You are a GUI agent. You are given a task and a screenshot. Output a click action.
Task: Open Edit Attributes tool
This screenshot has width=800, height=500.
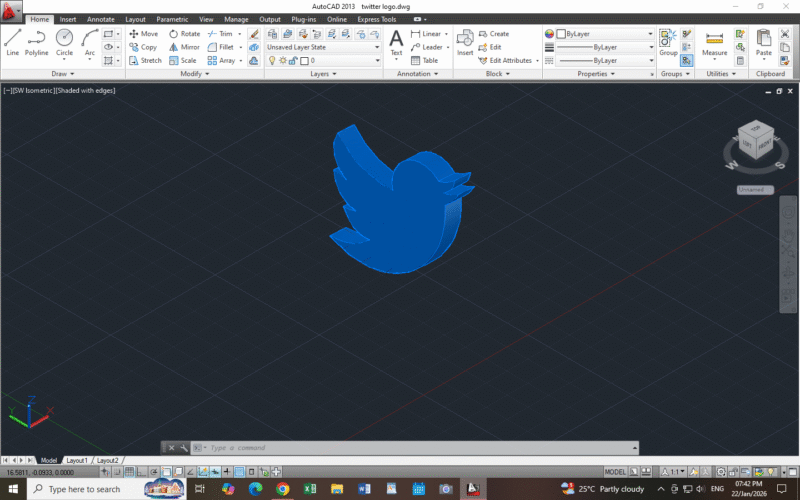pos(505,60)
